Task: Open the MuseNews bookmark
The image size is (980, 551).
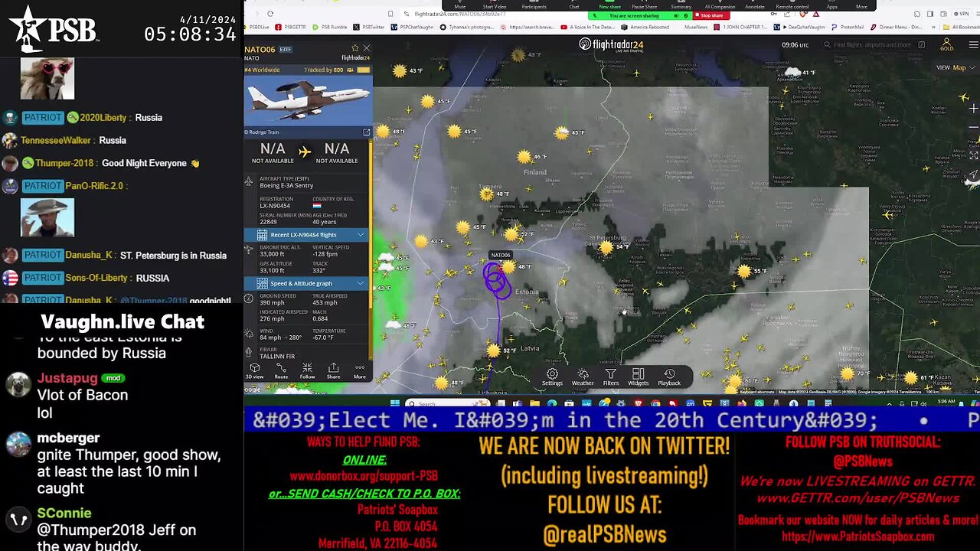Action: point(695,27)
